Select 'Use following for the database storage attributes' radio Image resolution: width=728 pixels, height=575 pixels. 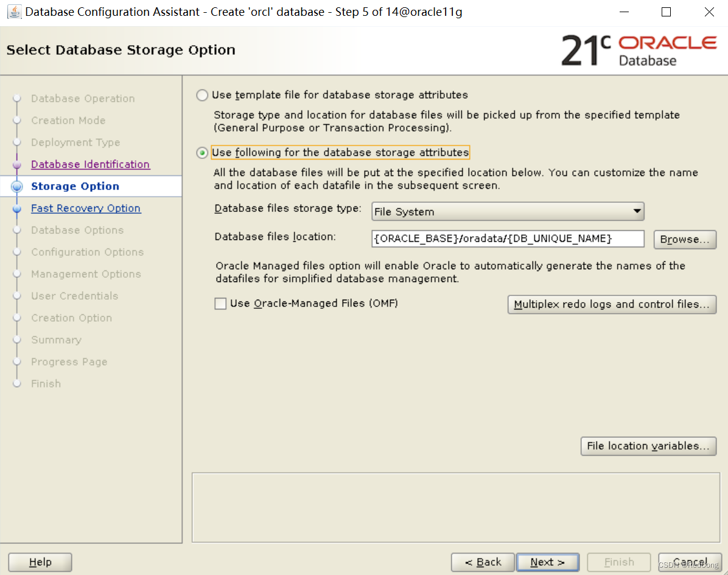point(202,153)
